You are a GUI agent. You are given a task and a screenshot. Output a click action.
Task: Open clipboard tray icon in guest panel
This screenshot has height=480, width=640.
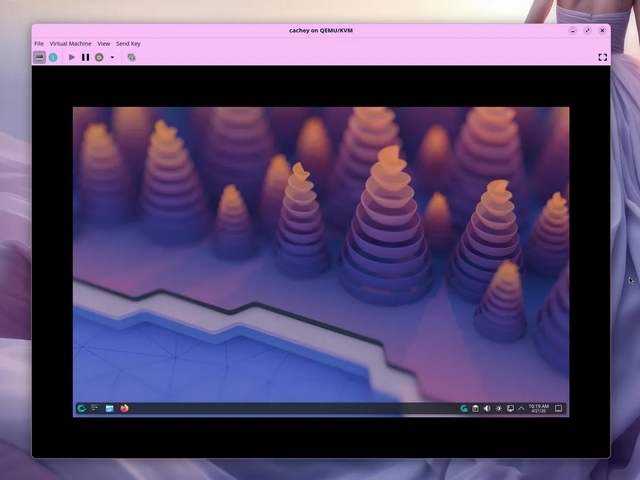tap(476, 408)
